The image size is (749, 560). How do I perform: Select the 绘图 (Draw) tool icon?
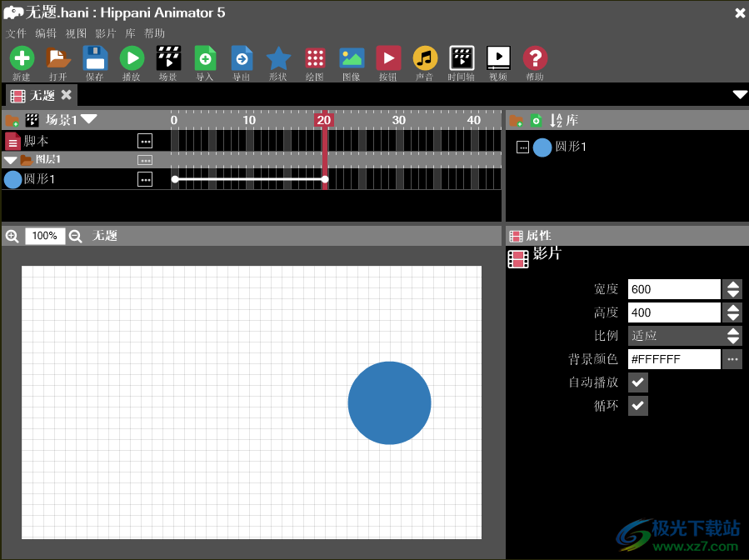coord(315,58)
